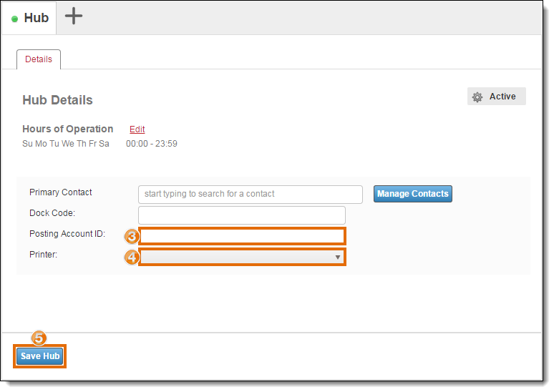Click the gear icon beside Active
554x392 pixels.
[477, 97]
